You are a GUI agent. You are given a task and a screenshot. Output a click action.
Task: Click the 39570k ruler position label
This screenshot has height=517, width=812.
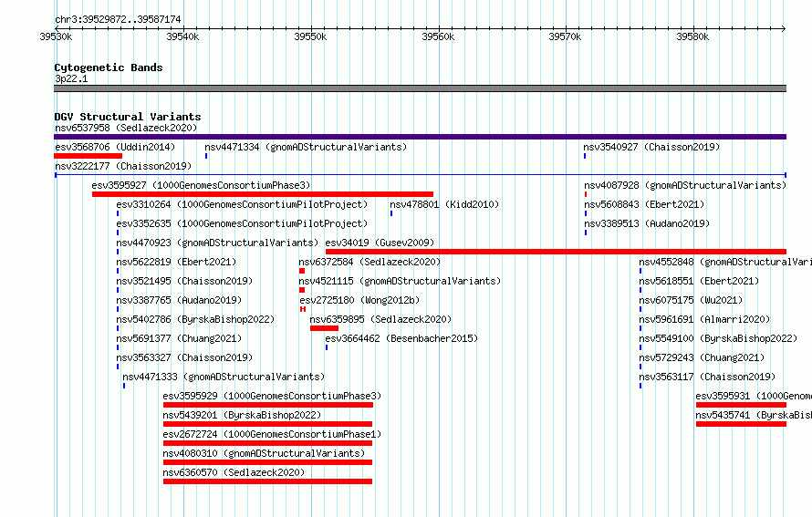[565, 36]
